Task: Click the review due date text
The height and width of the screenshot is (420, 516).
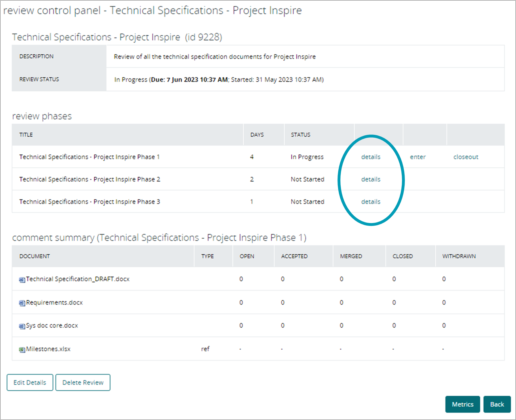Action: coord(189,80)
